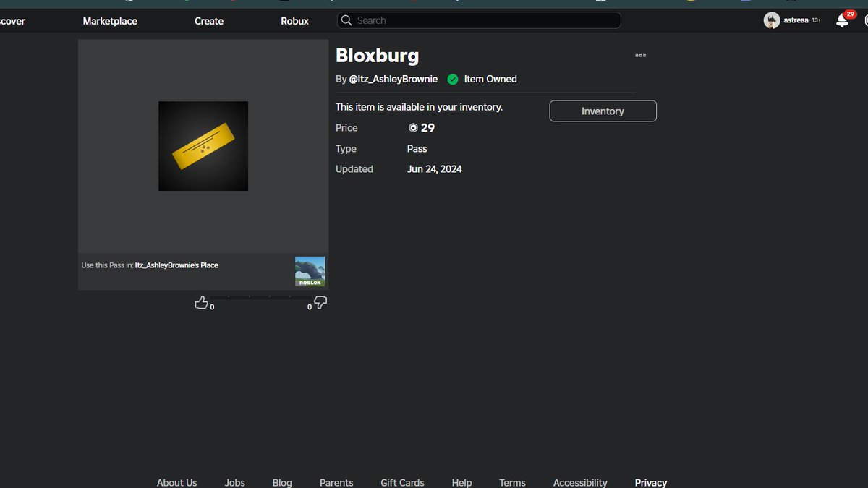
Task: Open the Marketplace nav item
Action: click(x=110, y=21)
